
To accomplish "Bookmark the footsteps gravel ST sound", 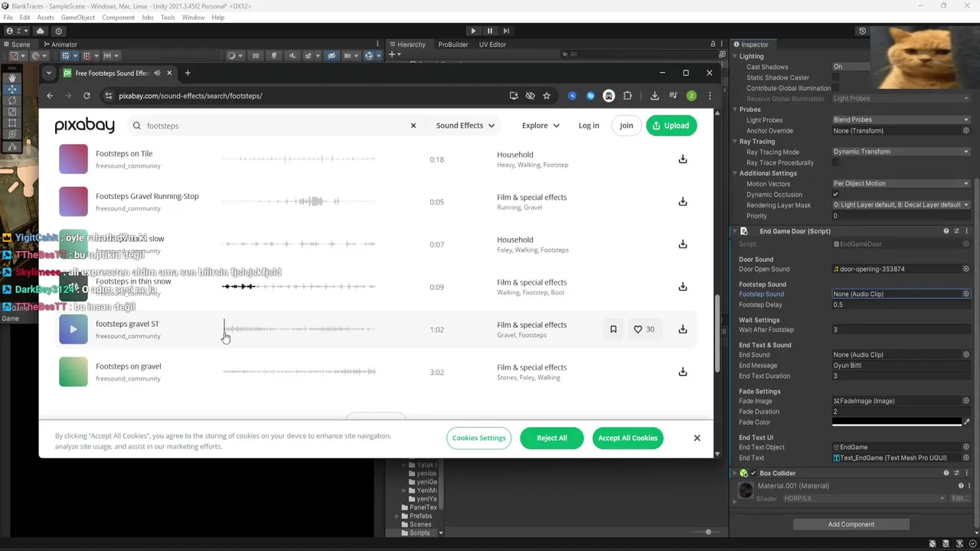I will click(x=613, y=329).
